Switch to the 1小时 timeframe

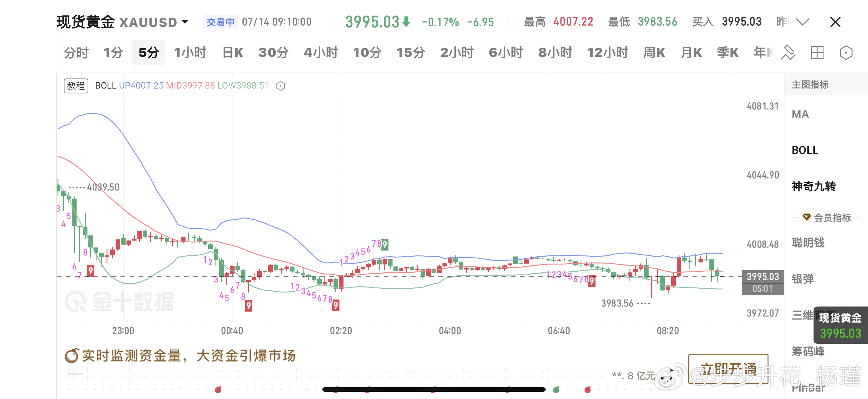click(190, 53)
